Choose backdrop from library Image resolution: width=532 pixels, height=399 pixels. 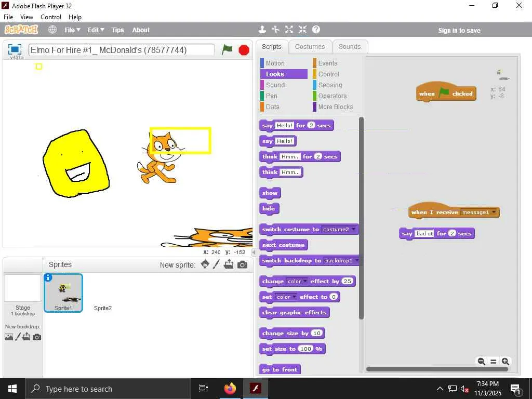pyautogui.click(x=9, y=337)
